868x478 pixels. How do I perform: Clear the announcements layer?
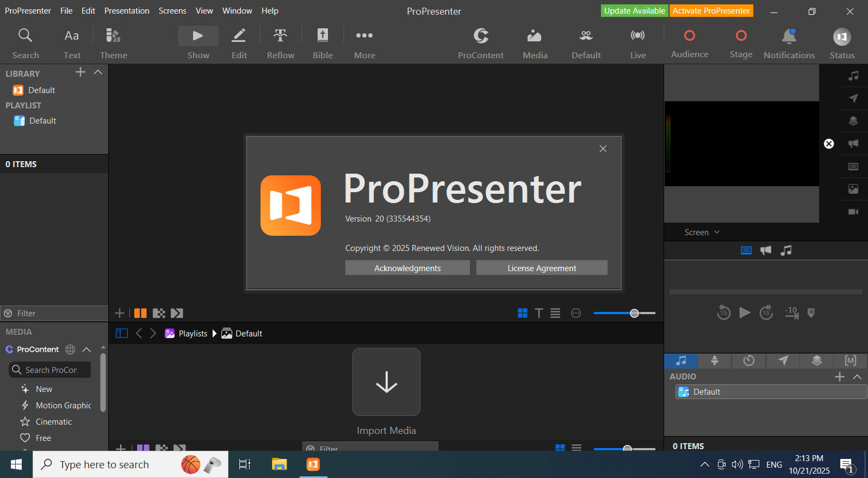853,144
